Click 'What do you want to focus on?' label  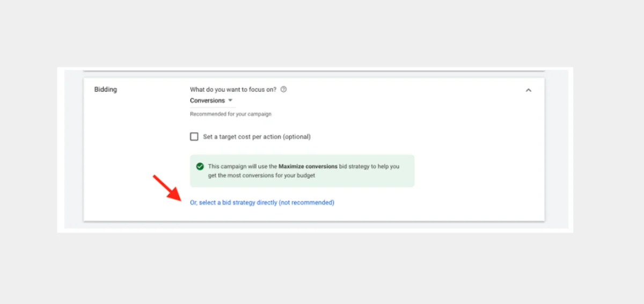[233, 90]
